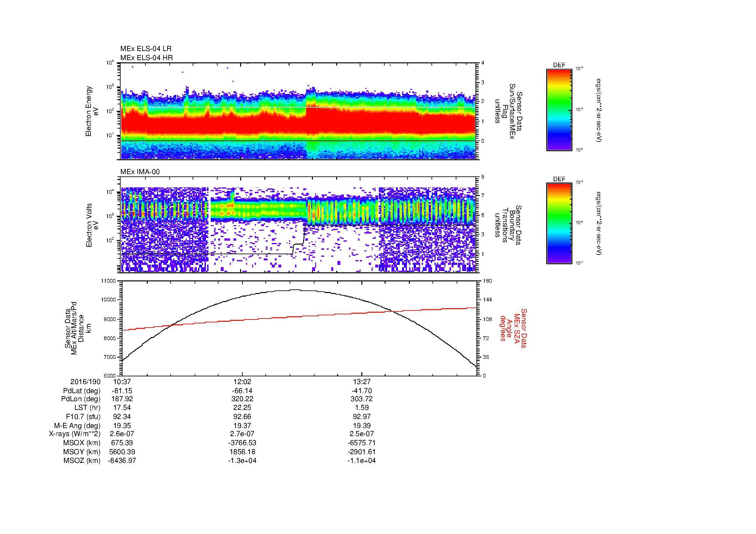Click the 'PdLon (deg)' row label
Viewport: 756px width, 534px height.
click(82, 399)
